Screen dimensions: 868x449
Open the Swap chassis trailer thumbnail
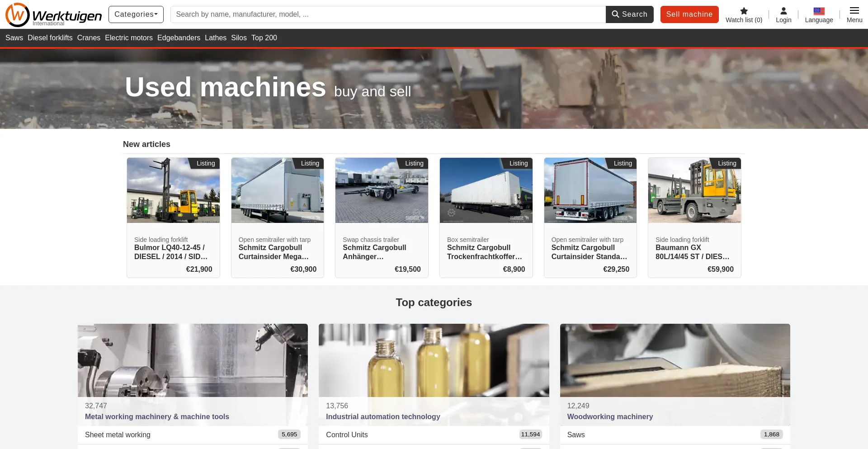coord(382,190)
